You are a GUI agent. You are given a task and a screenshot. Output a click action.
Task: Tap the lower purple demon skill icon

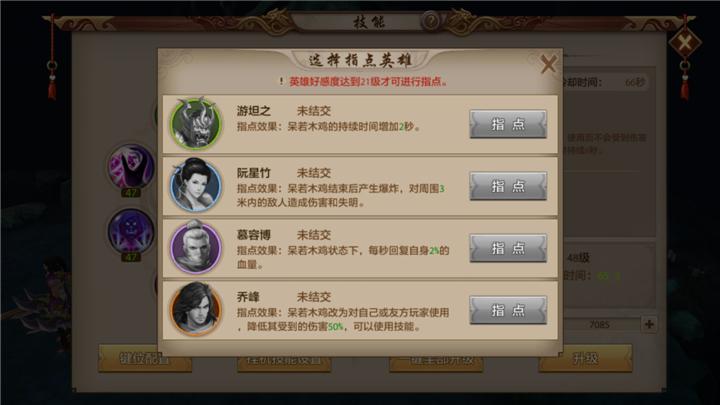click(x=131, y=231)
